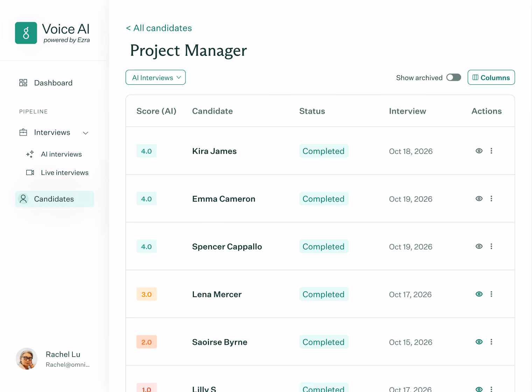
Task: Select Candidates in the sidebar
Action: click(55, 199)
